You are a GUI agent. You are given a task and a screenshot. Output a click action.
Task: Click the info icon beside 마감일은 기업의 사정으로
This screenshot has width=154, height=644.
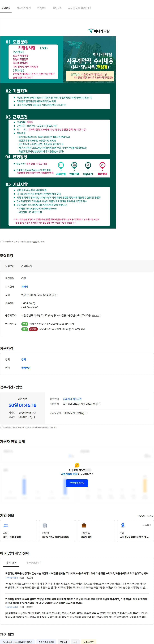click(x=2, y=427)
